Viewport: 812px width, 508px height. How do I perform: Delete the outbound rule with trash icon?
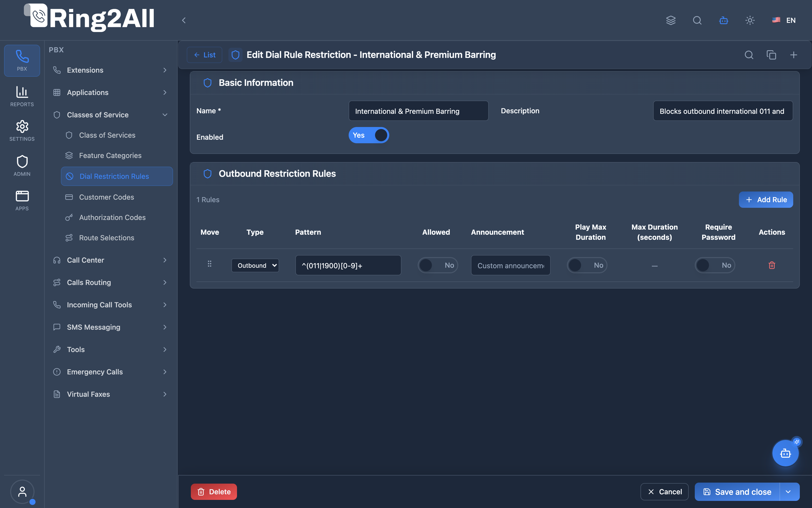(x=772, y=265)
